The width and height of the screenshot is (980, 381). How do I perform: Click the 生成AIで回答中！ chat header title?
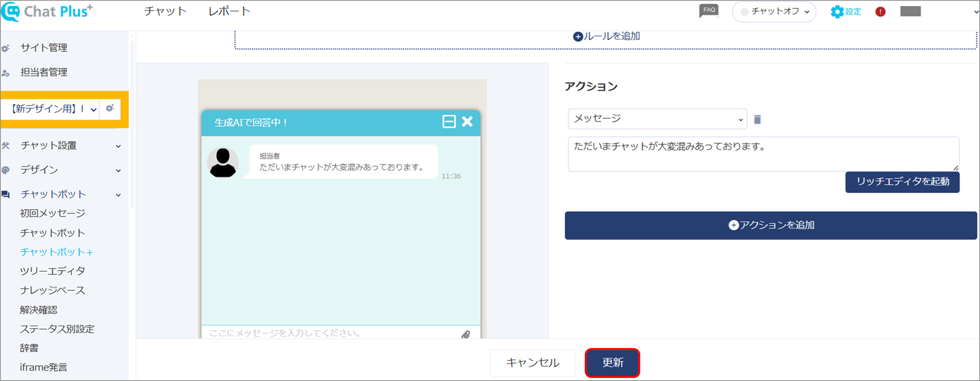coord(251,123)
